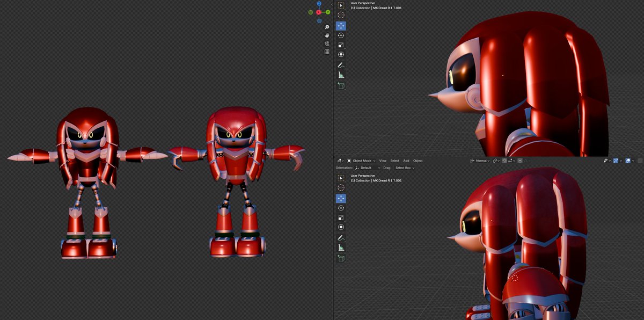This screenshot has height=320, width=644.
Task: Open the Normal transform orientation dropdown
Action: point(480,161)
